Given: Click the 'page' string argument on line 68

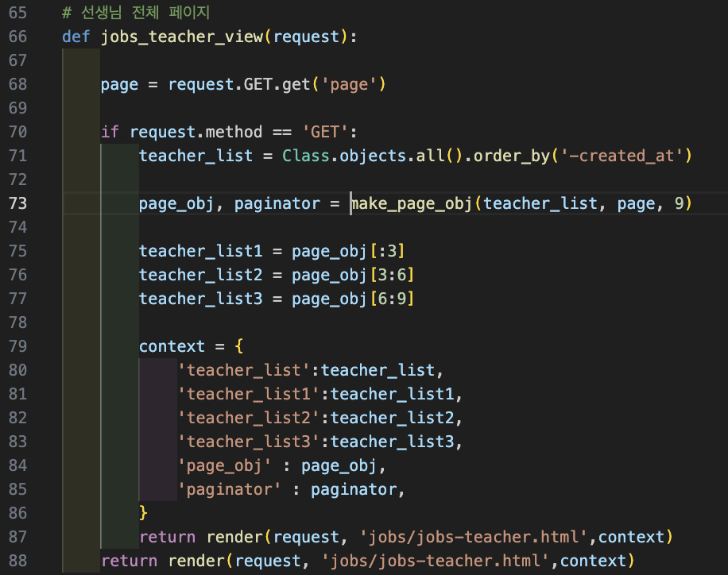Looking at the screenshot, I should click(349, 84).
